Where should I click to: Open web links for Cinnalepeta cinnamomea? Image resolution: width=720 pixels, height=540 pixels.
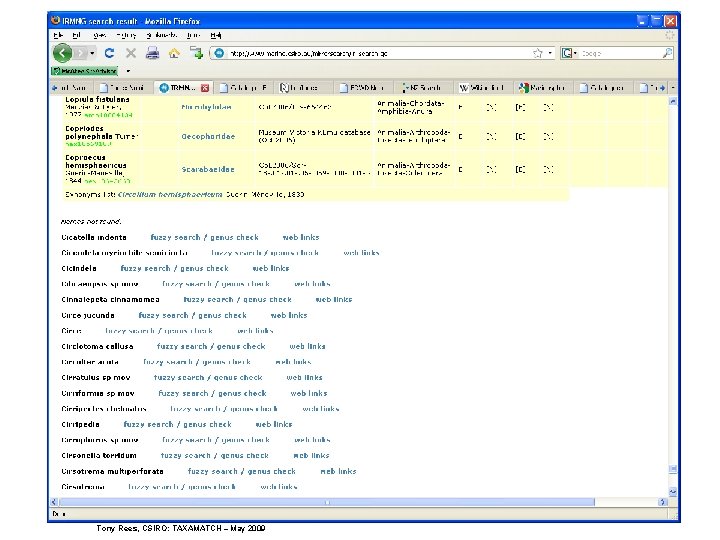(334, 299)
